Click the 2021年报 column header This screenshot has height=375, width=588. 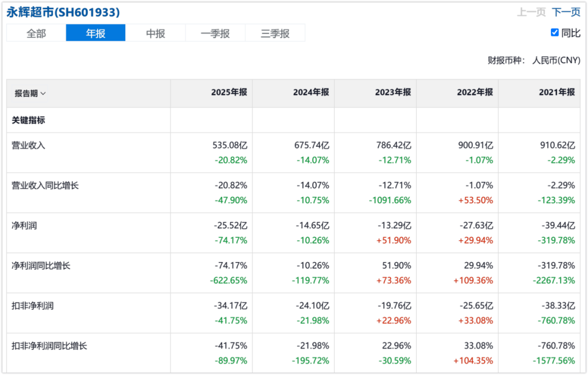[x=557, y=92]
